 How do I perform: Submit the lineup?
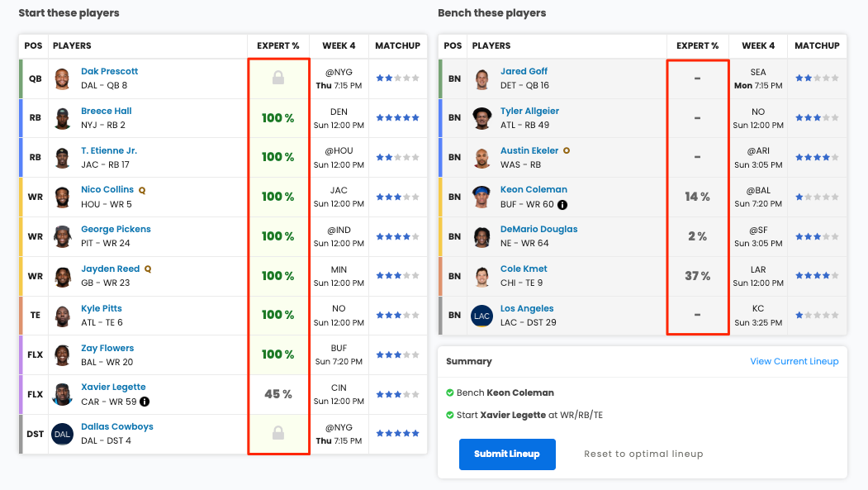pos(507,454)
